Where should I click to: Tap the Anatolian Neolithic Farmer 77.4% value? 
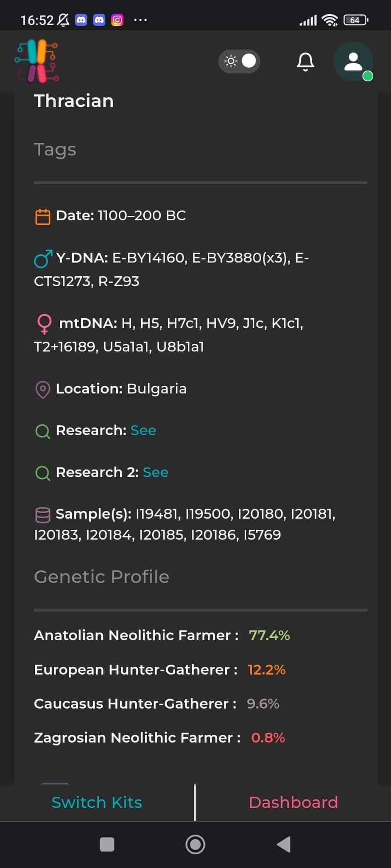coord(269,635)
